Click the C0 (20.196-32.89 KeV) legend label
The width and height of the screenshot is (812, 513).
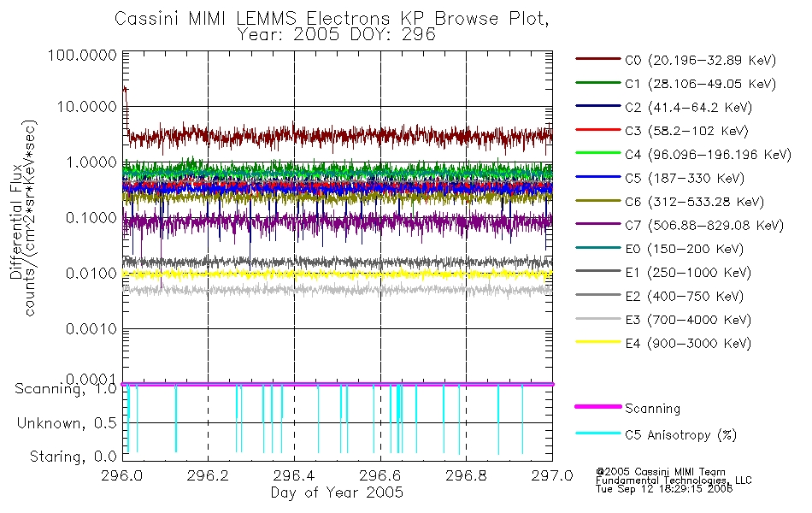pos(701,61)
